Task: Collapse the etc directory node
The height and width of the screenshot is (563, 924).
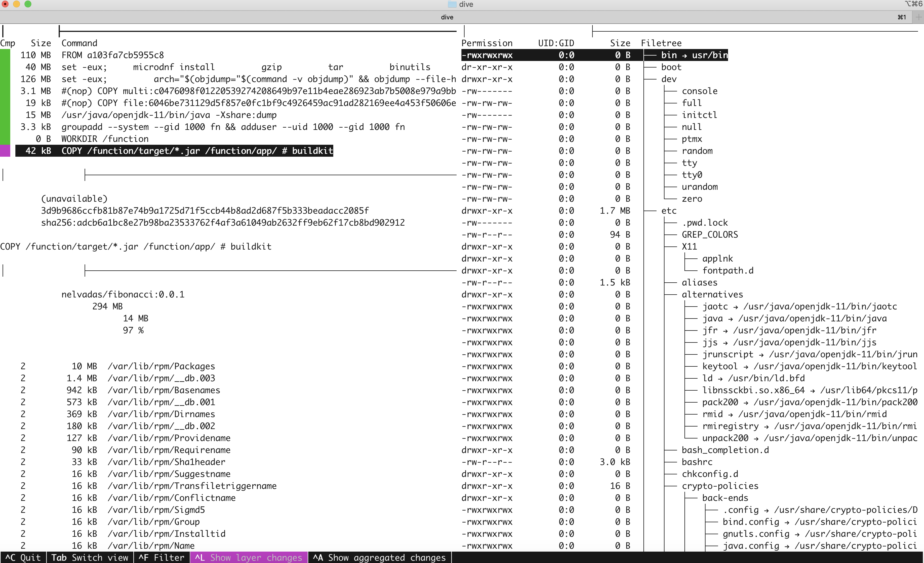Action: (669, 211)
